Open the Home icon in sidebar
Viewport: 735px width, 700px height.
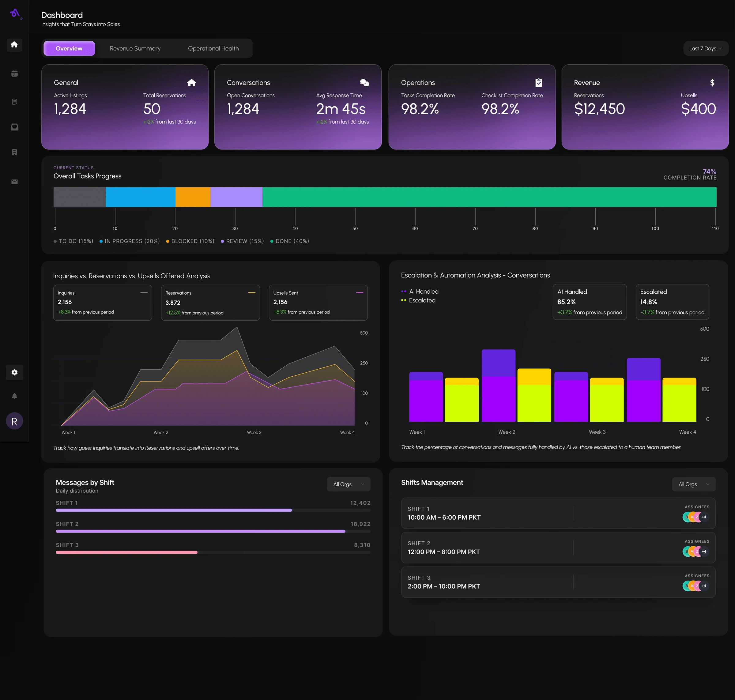(x=14, y=45)
